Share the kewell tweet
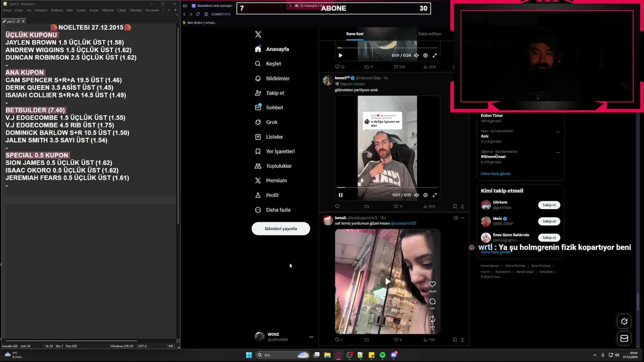Screen dimensions: 644x362 [x=462, y=207]
